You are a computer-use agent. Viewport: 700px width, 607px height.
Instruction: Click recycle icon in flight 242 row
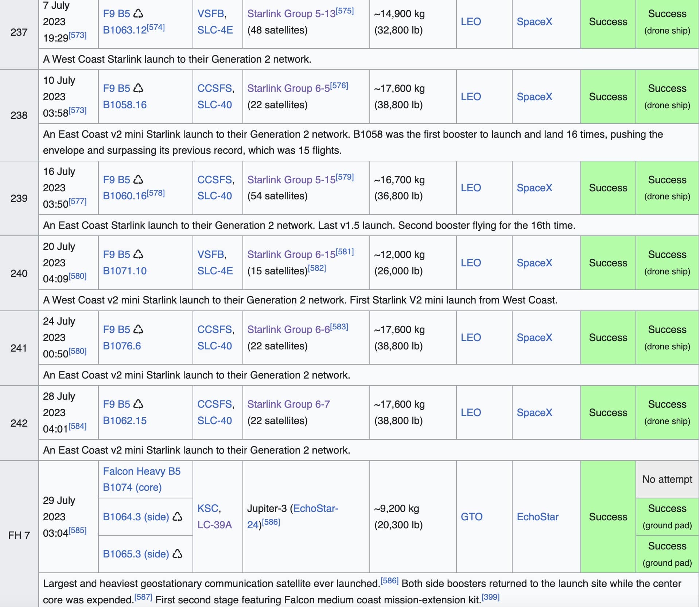pos(138,404)
